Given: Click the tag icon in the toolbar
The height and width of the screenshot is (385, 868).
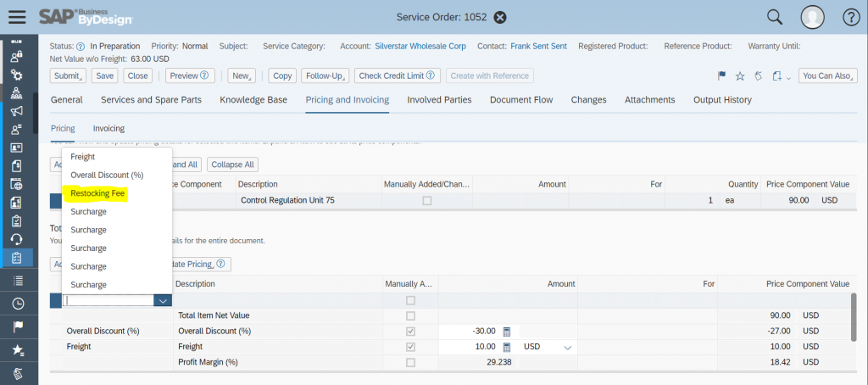Looking at the screenshot, I should [x=759, y=75].
